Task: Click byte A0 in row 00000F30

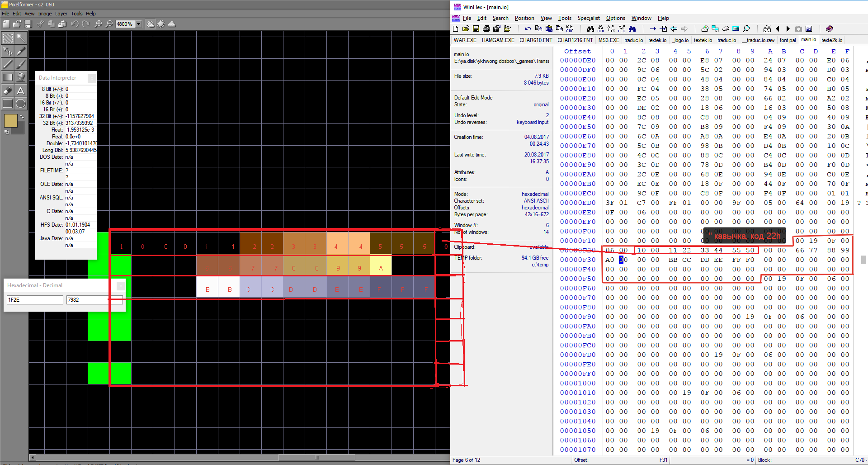Action: 609,260
